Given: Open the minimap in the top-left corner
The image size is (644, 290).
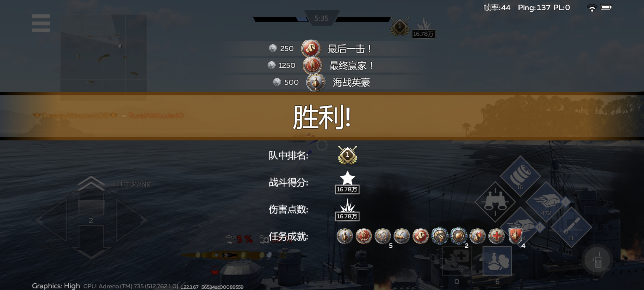Looking at the screenshot, I should [x=104, y=58].
